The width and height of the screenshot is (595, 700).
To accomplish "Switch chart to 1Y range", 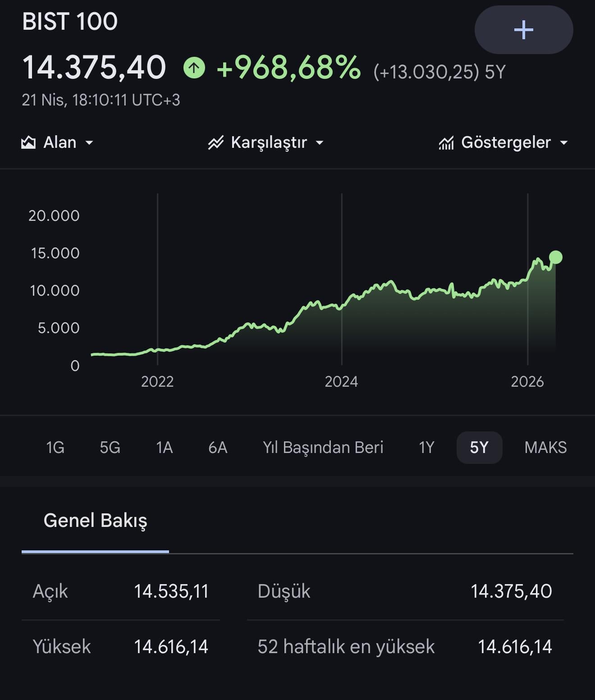I will tap(426, 448).
